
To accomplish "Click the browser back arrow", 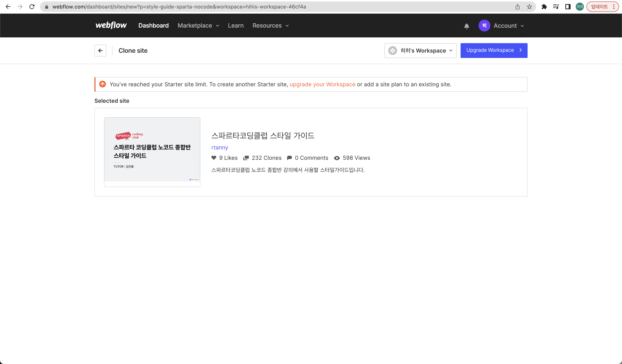I will pyautogui.click(x=8, y=7).
